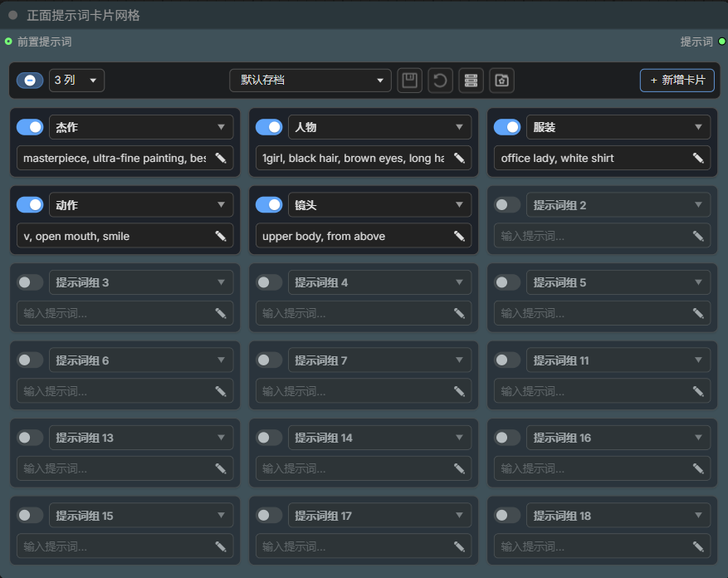Click pencil icon on 镜头 card
Image resolution: width=728 pixels, height=578 pixels.
[460, 236]
